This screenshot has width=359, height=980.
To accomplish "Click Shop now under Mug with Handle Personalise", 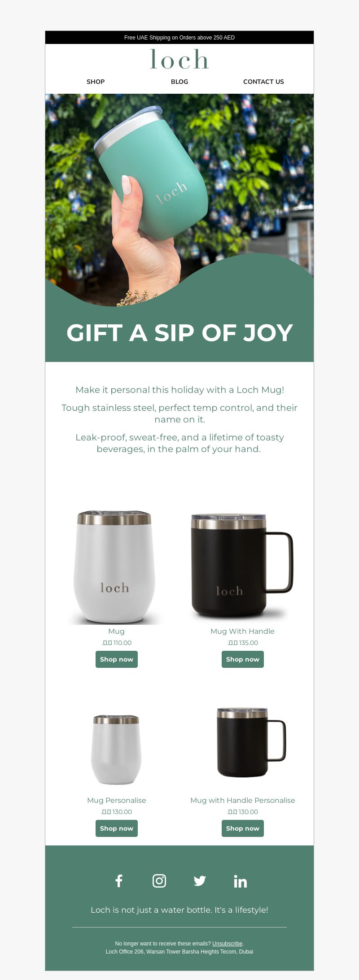I will tap(243, 828).
